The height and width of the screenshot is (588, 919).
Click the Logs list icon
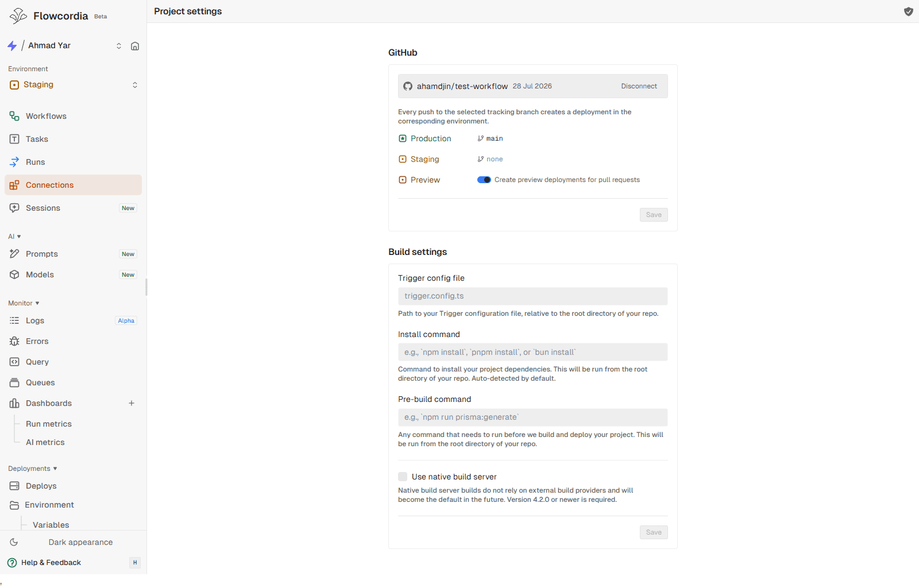(14, 320)
